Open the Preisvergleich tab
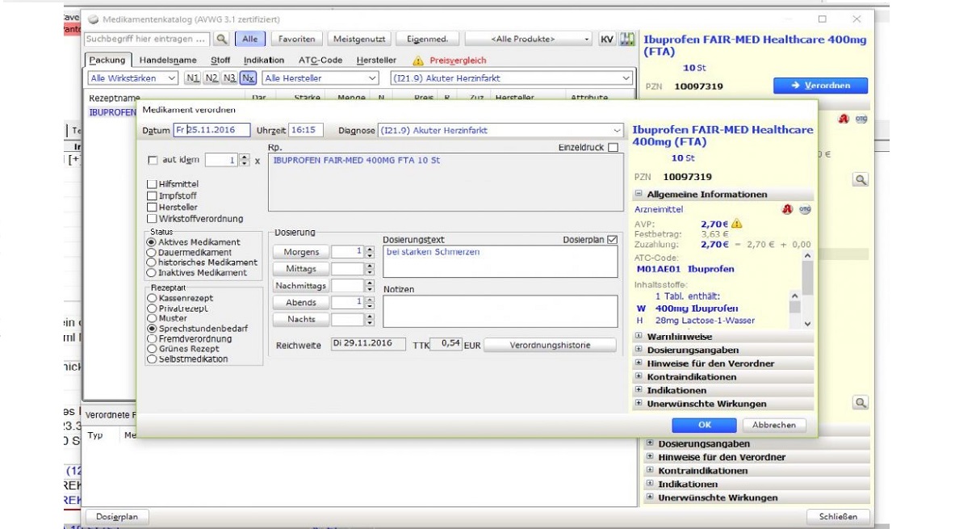The height and width of the screenshot is (529, 980). (x=450, y=61)
